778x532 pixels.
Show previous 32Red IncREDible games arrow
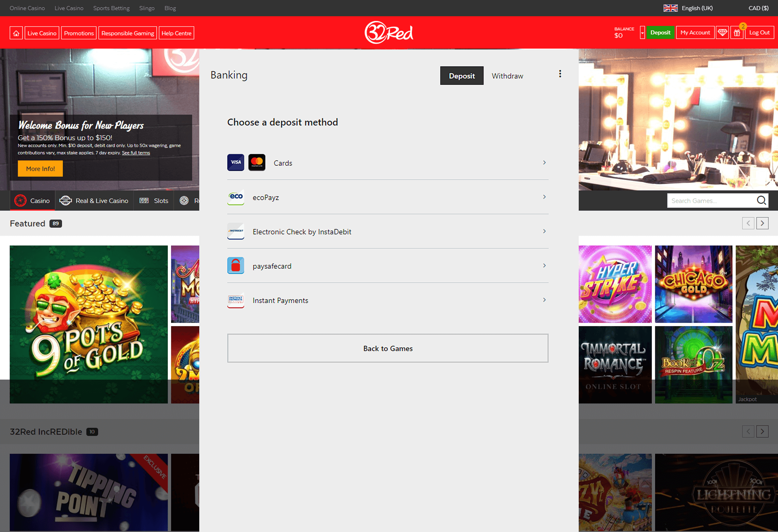(x=748, y=432)
